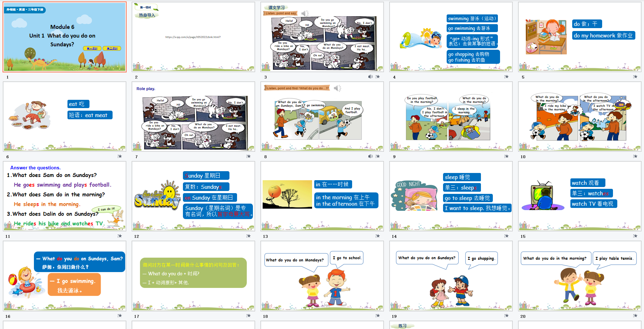Image resolution: width=644 pixels, height=329 pixels.
Task: Preview the animation star under slide 12
Action: [249, 236]
